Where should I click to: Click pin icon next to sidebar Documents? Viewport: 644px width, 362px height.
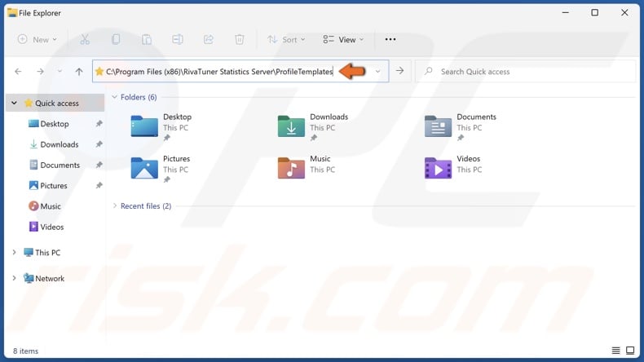tap(99, 165)
